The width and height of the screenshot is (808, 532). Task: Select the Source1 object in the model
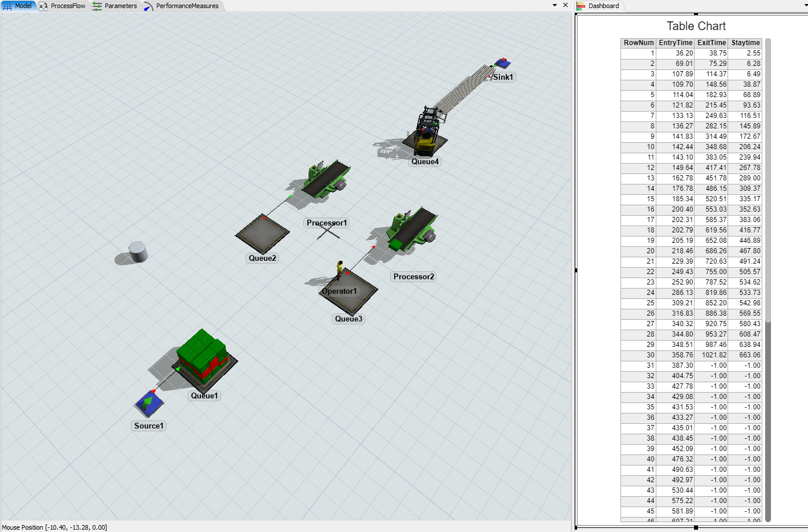pyautogui.click(x=149, y=403)
